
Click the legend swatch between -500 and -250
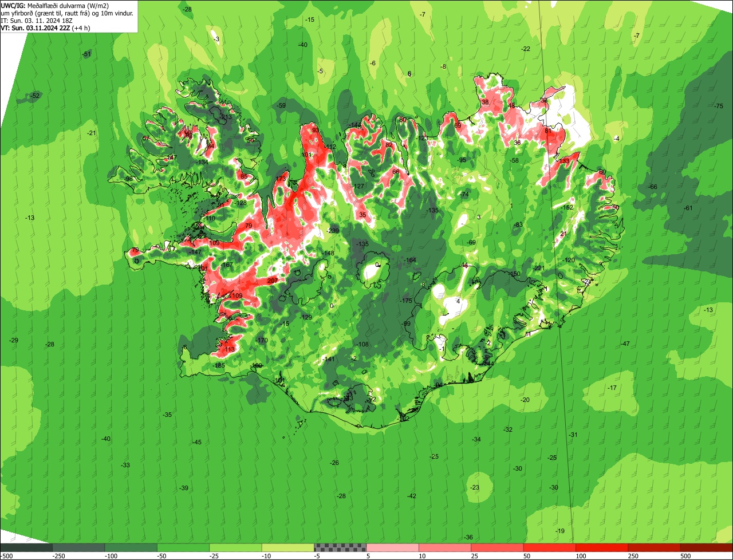pyautogui.click(x=26, y=547)
